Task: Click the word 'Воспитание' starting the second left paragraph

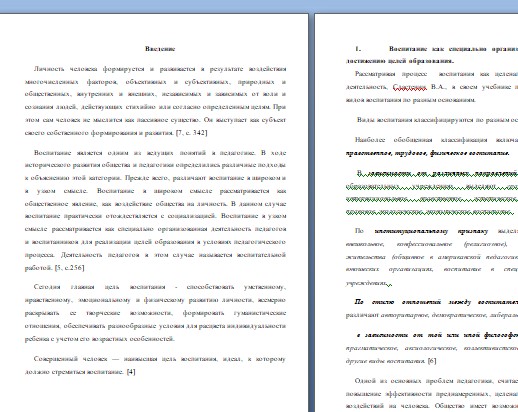Action: (52, 153)
